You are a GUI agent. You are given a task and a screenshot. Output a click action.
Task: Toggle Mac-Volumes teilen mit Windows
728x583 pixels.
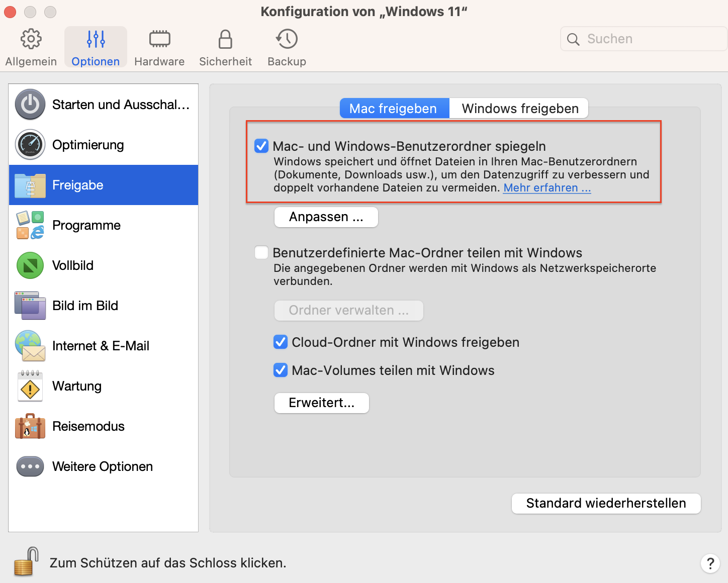coord(281,370)
